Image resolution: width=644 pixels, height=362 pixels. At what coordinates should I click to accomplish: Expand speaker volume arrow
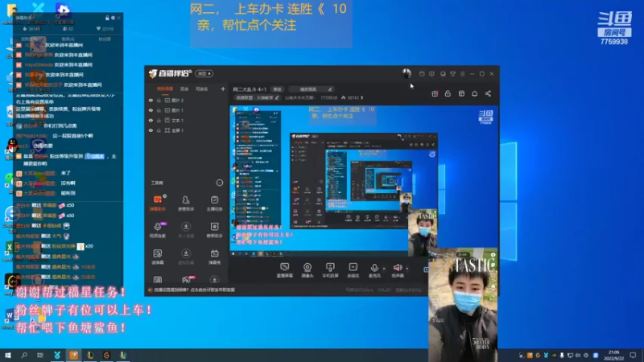pos(407,269)
